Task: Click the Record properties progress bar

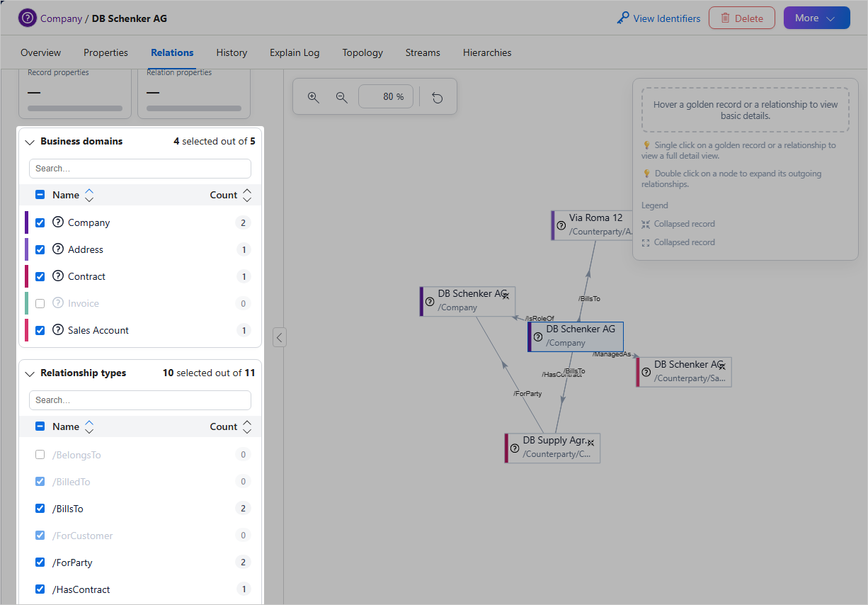Action: point(75,108)
